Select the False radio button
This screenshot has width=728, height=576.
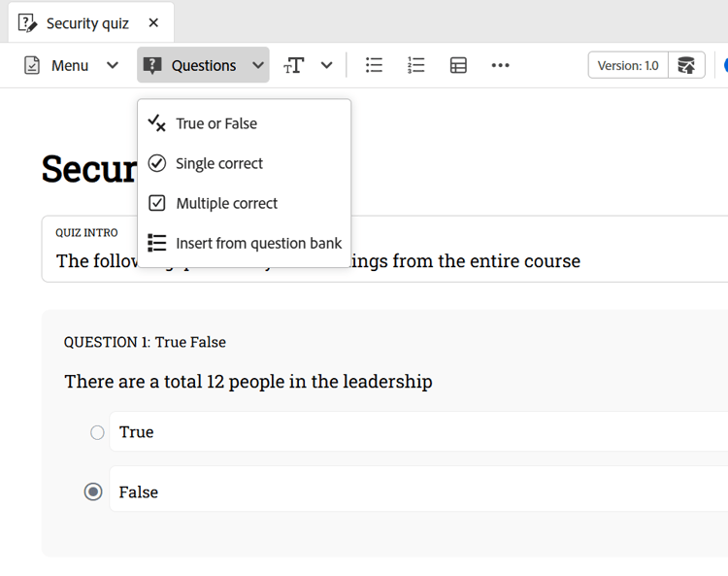click(93, 491)
